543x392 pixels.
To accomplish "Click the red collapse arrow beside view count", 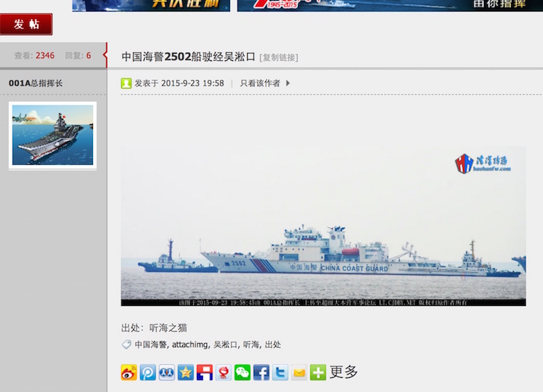I will click(105, 55).
